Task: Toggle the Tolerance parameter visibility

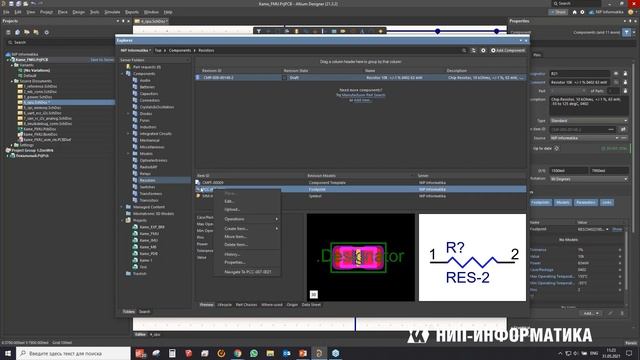Action: 620,250
